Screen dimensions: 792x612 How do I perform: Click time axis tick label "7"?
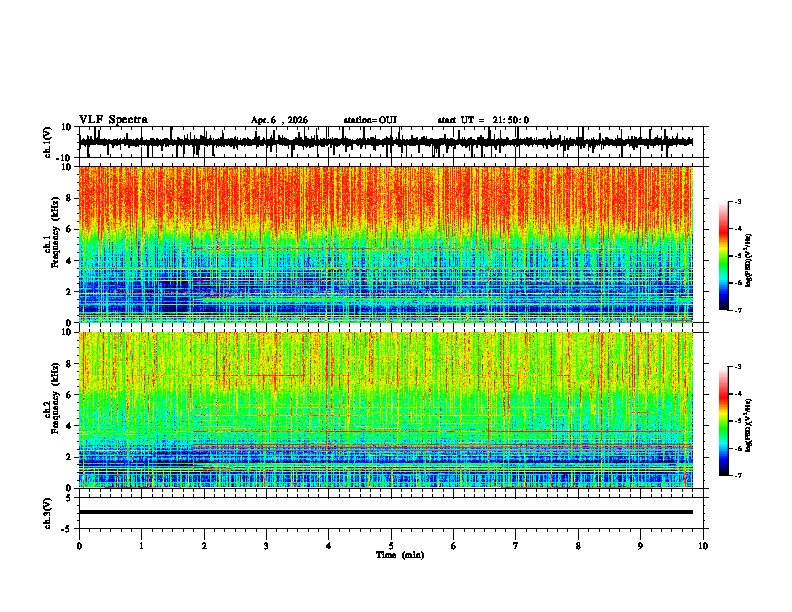point(516,546)
